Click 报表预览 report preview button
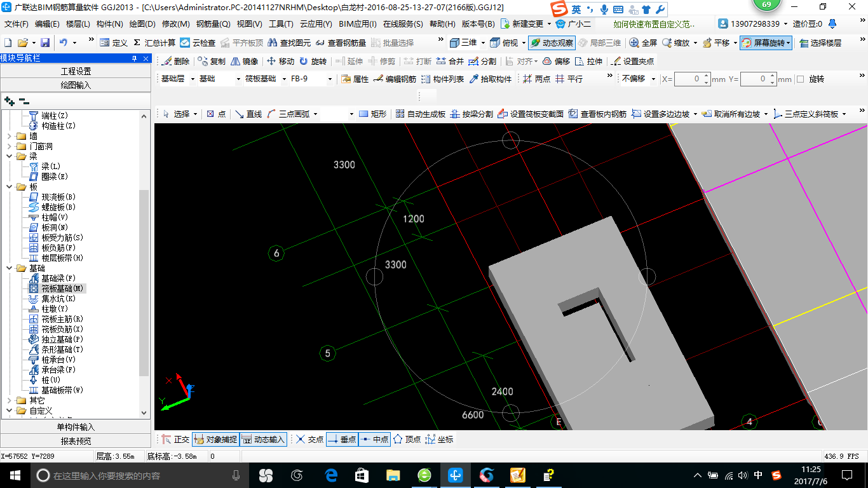The height and width of the screenshot is (488, 868). pos(76,441)
